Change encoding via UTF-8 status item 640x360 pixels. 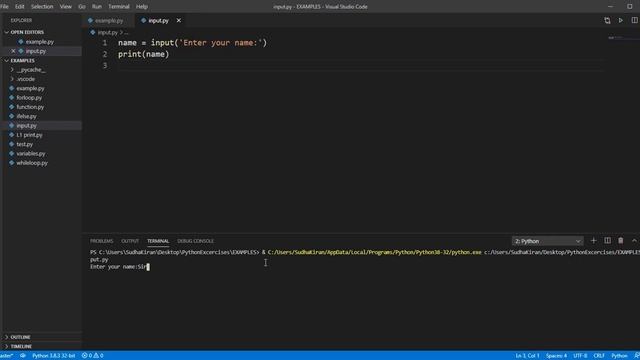580,356
